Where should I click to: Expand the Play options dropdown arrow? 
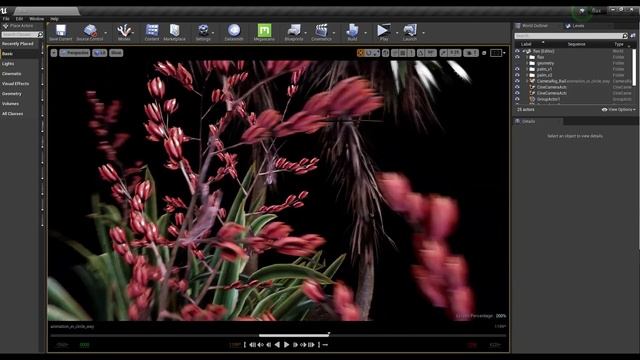pos(397,33)
